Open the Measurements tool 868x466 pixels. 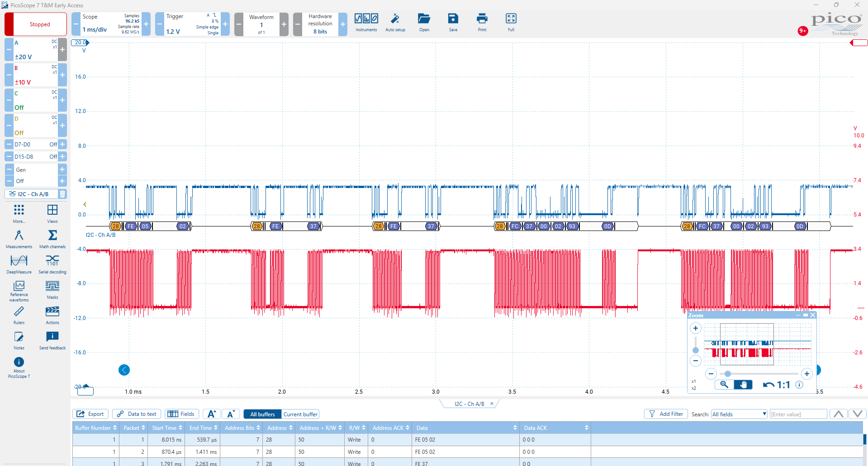tap(19, 239)
